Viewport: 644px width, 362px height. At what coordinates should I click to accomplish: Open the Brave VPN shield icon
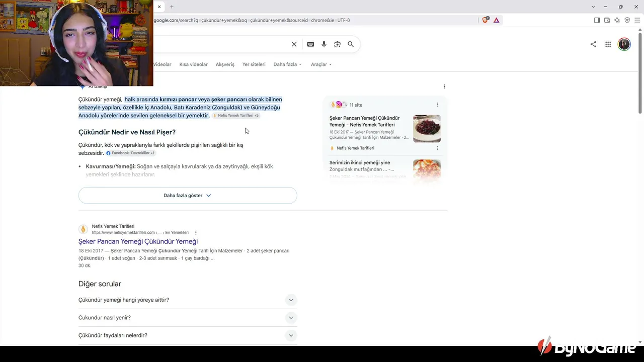[627, 20]
